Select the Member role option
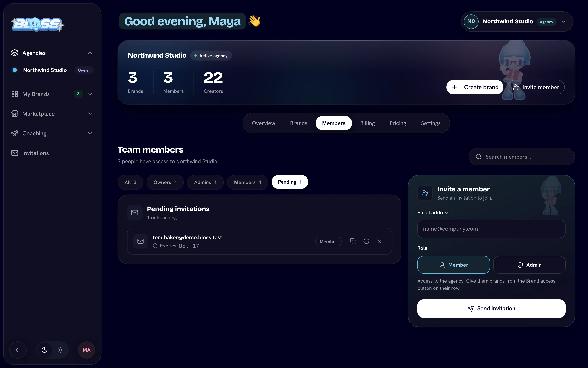Viewport: 588px width, 368px height. (x=453, y=265)
